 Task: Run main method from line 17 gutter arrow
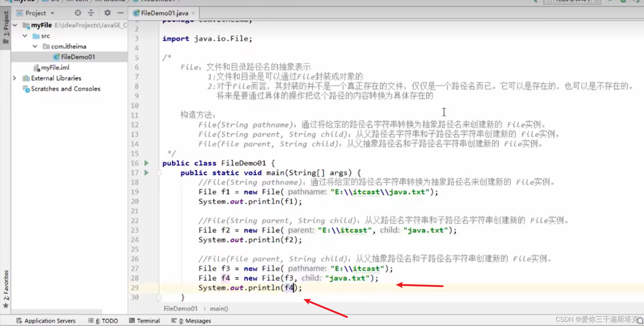point(146,173)
